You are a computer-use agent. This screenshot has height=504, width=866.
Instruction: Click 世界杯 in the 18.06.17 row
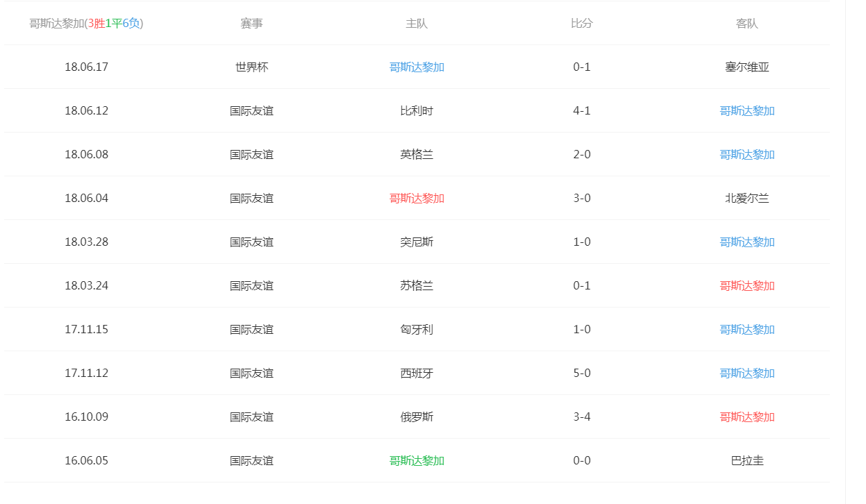coord(251,67)
